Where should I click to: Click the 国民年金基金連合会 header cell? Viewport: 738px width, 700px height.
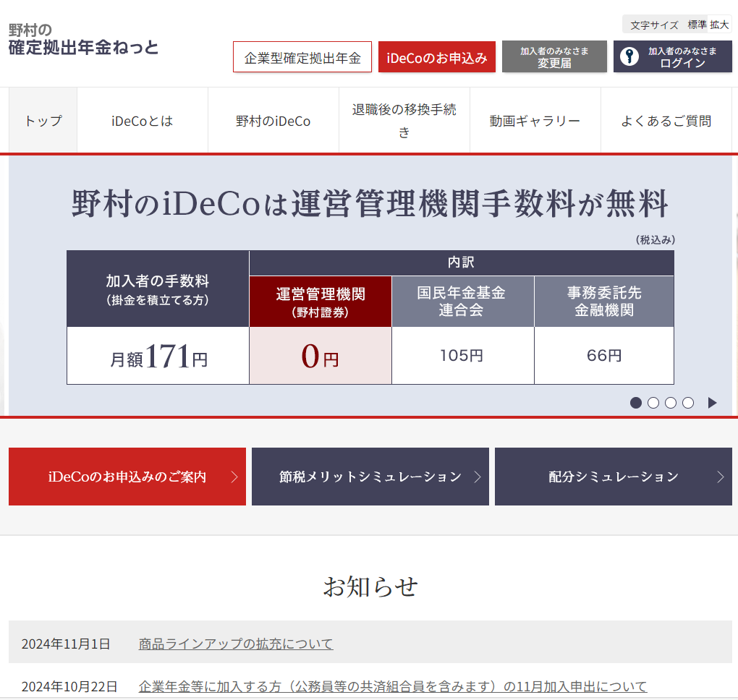tap(462, 302)
